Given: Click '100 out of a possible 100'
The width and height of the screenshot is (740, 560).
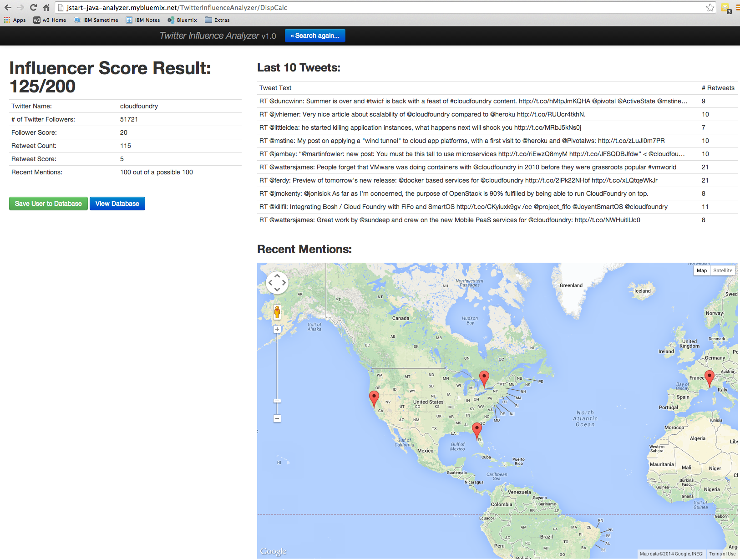Looking at the screenshot, I should [156, 172].
